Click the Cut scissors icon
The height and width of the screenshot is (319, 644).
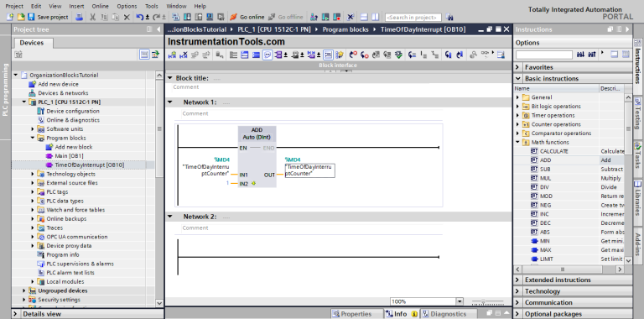(x=93, y=18)
